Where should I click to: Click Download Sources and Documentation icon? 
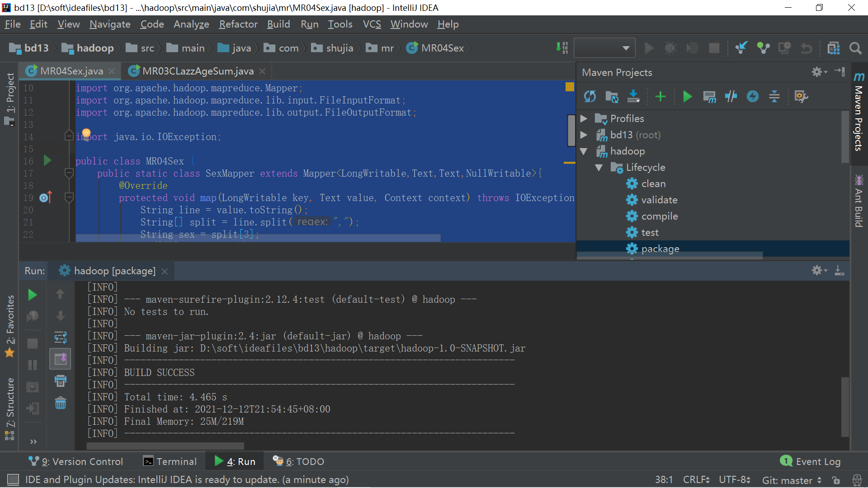(633, 96)
